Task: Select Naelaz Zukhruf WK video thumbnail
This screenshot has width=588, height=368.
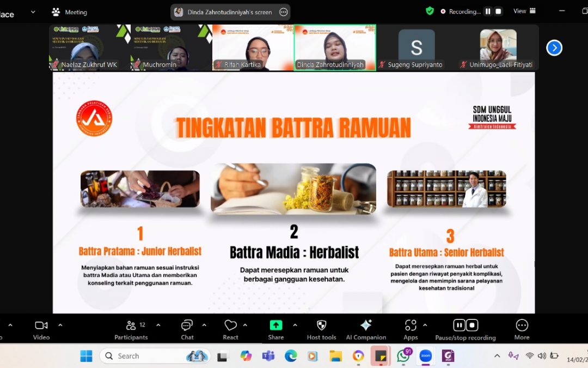Action: point(90,47)
